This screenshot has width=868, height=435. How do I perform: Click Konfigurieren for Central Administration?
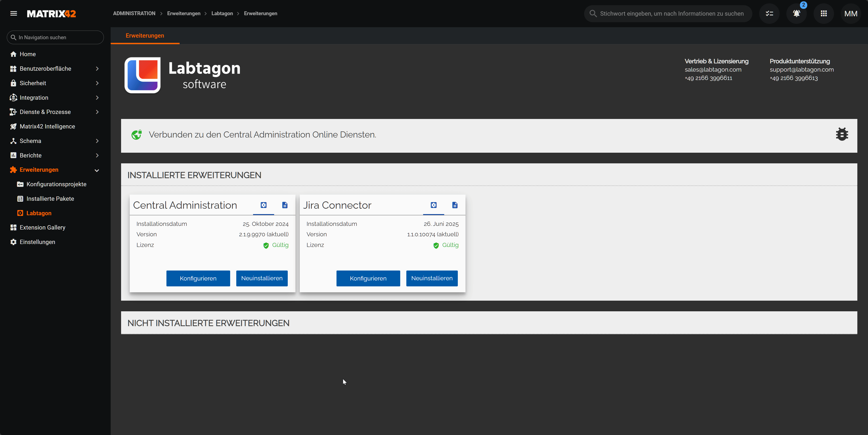coord(198,278)
